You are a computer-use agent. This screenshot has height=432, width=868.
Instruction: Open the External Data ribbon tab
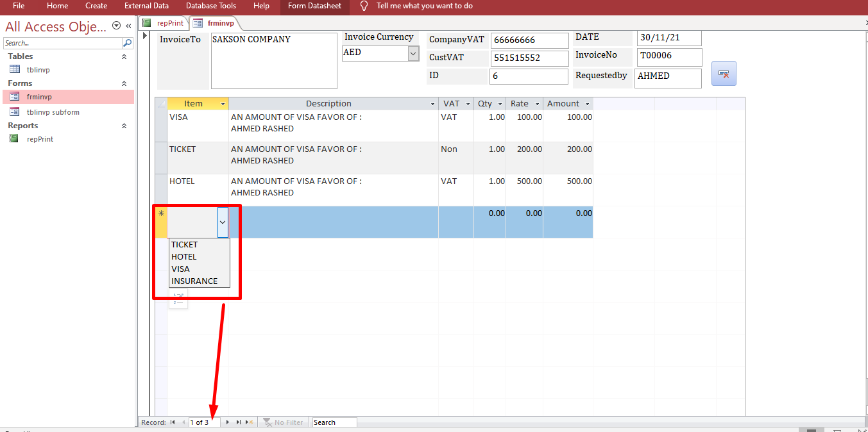coord(146,6)
